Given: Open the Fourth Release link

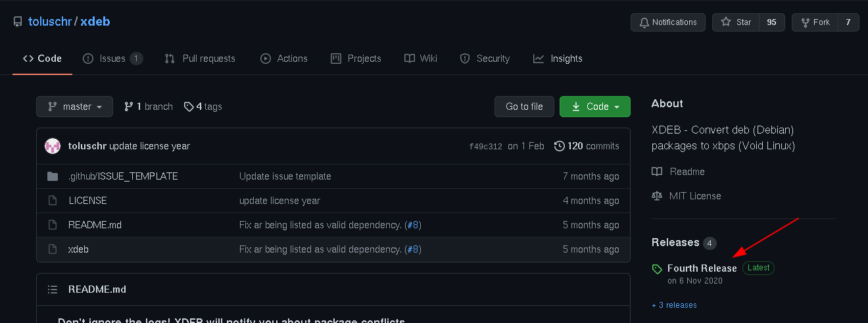Looking at the screenshot, I should pyautogui.click(x=702, y=268).
